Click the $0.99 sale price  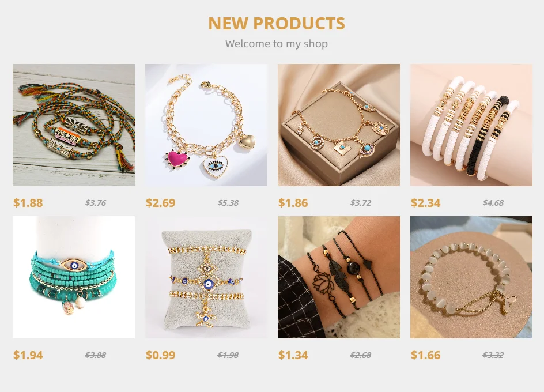click(161, 355)
